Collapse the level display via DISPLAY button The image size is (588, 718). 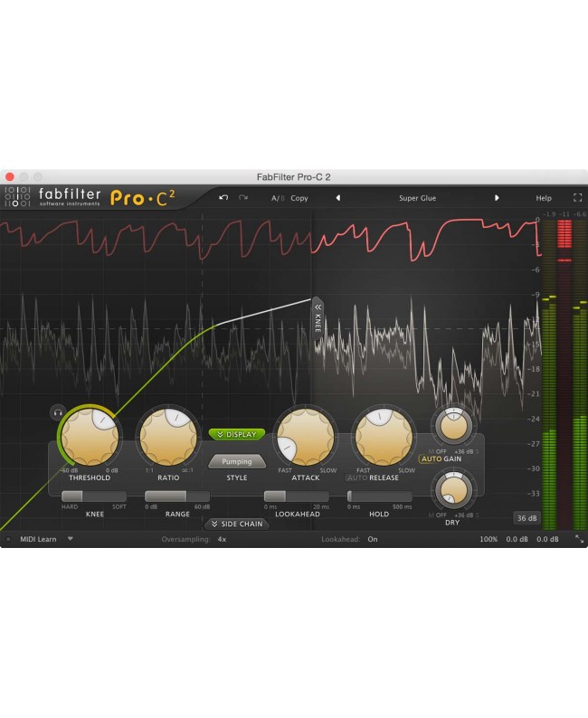[x=237, y=434]
